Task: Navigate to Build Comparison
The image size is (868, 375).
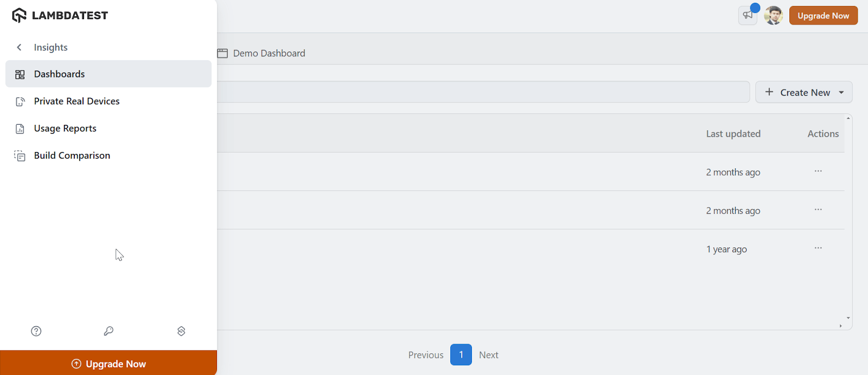Action: tap(72, 155)
